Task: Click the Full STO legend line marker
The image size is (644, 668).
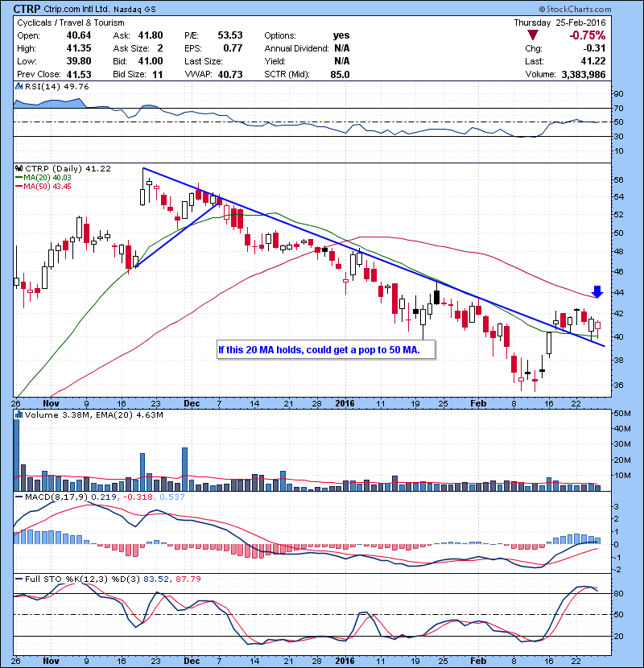Action: (x=19, y=579)
